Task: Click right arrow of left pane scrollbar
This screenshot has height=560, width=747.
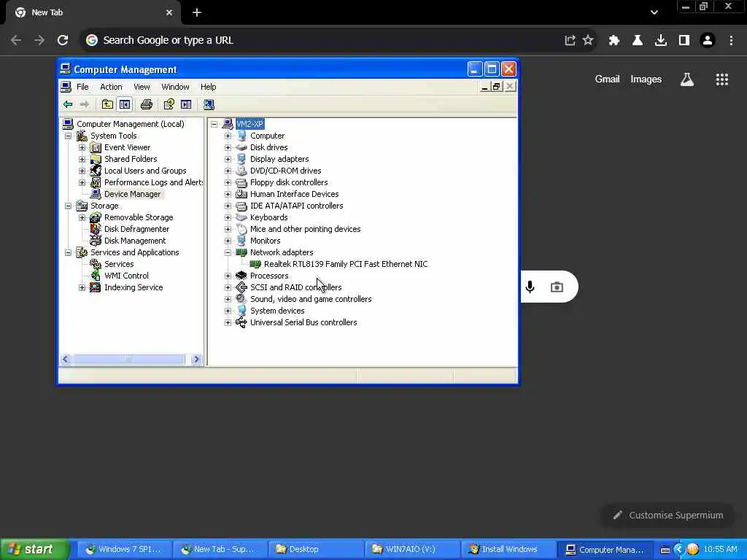Action: (196, 359)
